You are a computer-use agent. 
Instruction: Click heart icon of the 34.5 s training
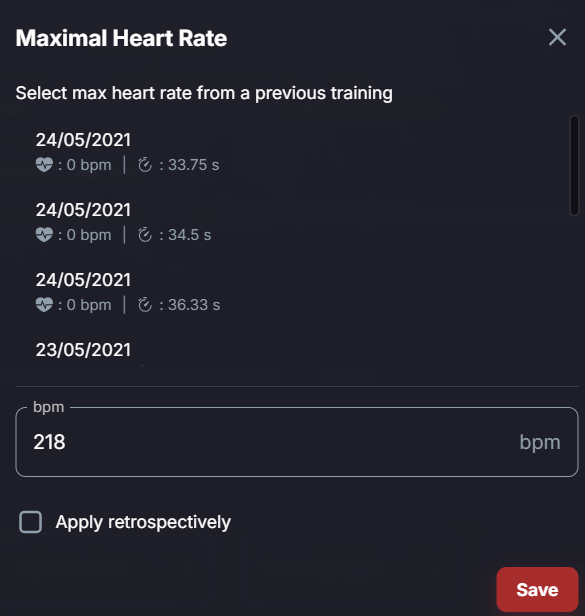44,235
